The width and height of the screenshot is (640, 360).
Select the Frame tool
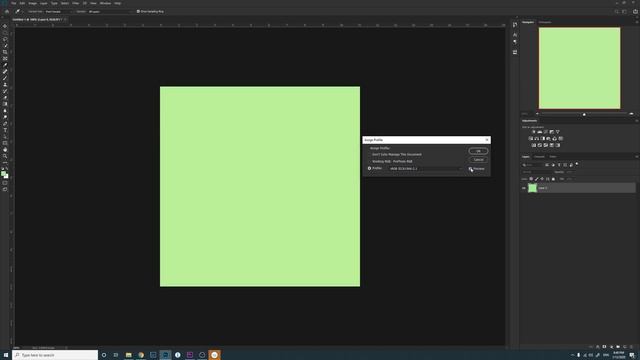(5, 58)
